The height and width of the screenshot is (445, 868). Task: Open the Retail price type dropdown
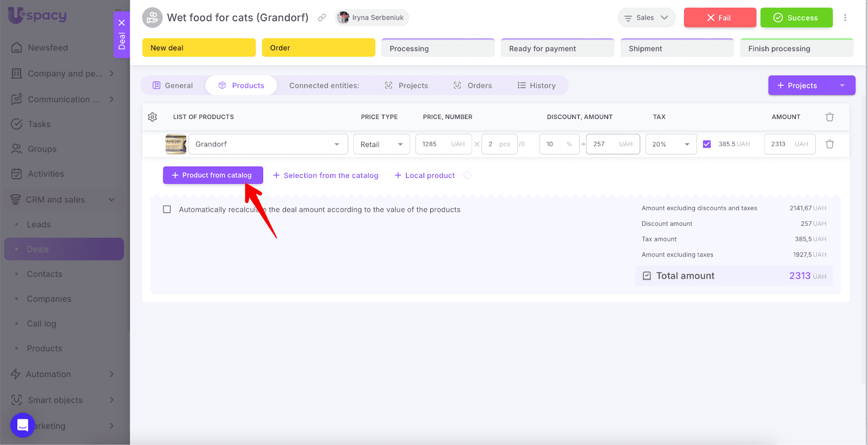tap(381, 144)
